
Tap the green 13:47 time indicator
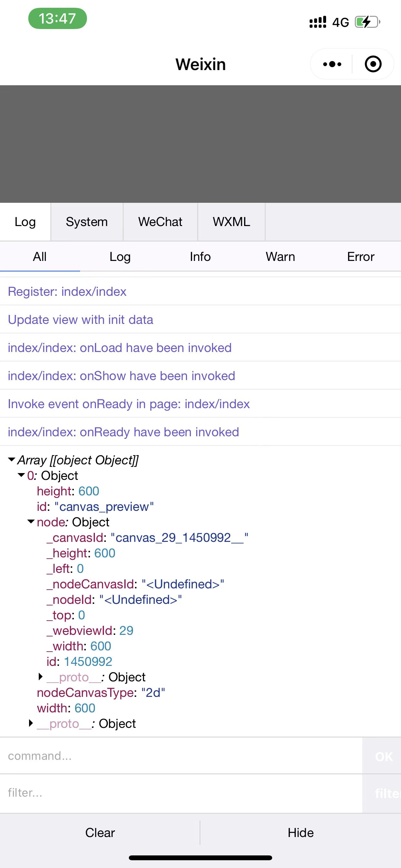tap(57, 18)
